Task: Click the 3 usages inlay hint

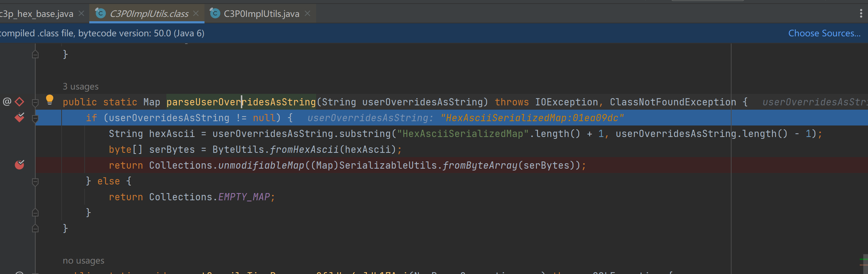Action: pyautogui.click(x=80, y=87)
